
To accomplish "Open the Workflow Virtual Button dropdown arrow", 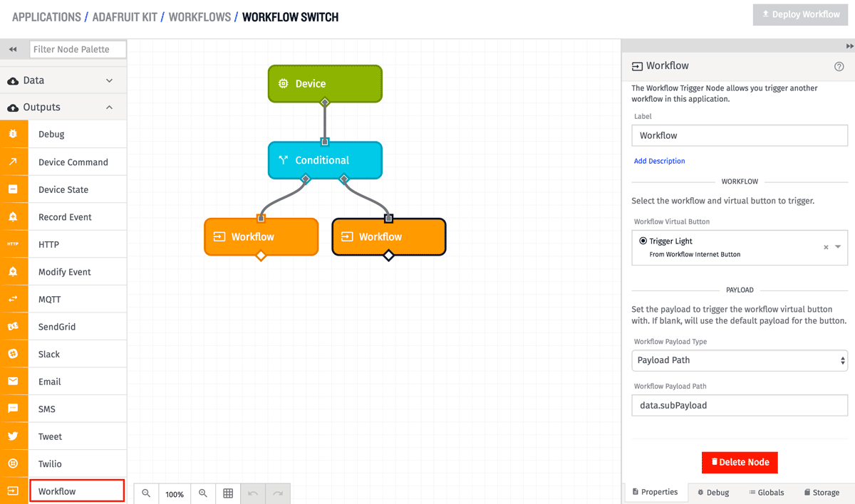I will [x=838, y=247].
